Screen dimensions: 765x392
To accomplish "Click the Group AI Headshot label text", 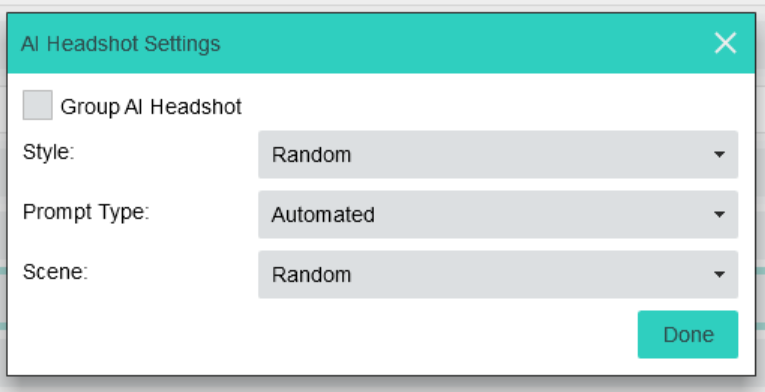I will [151, 106].
